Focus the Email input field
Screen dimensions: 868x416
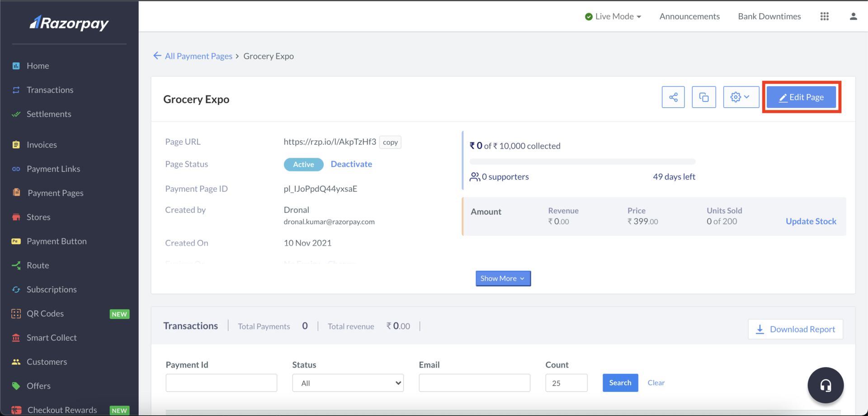click(x=475, y=383)
